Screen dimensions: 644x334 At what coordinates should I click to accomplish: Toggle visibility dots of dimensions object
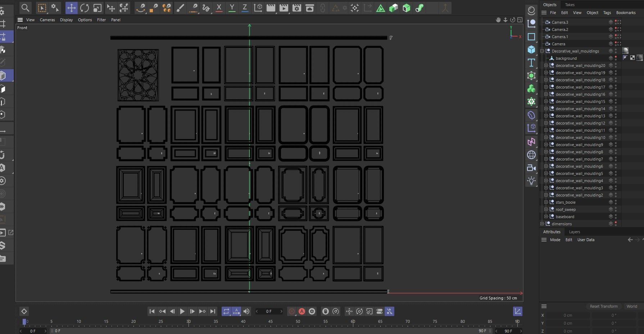click(x=616, y=224)
